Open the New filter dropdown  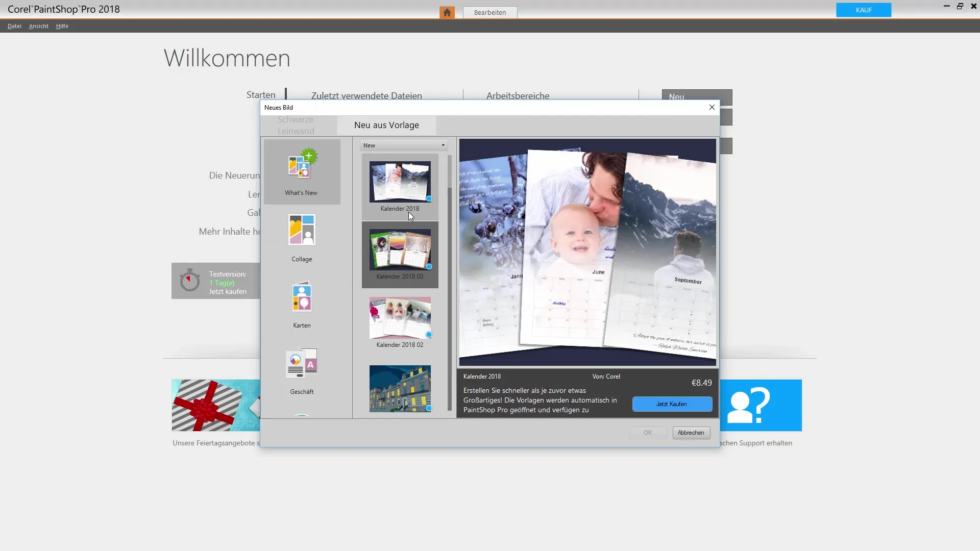click(x=403, y=145)
